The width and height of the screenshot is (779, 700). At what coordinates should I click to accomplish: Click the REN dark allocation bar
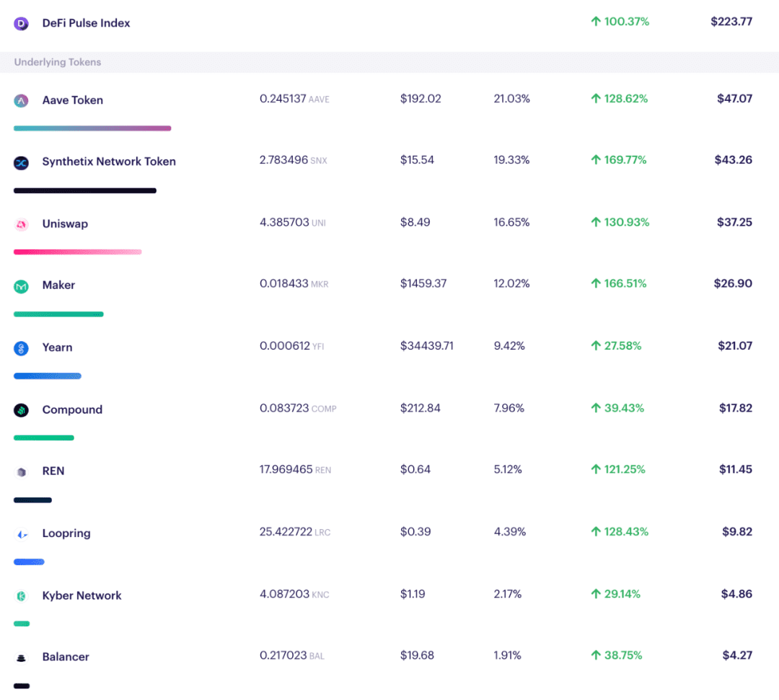[32, 500]
